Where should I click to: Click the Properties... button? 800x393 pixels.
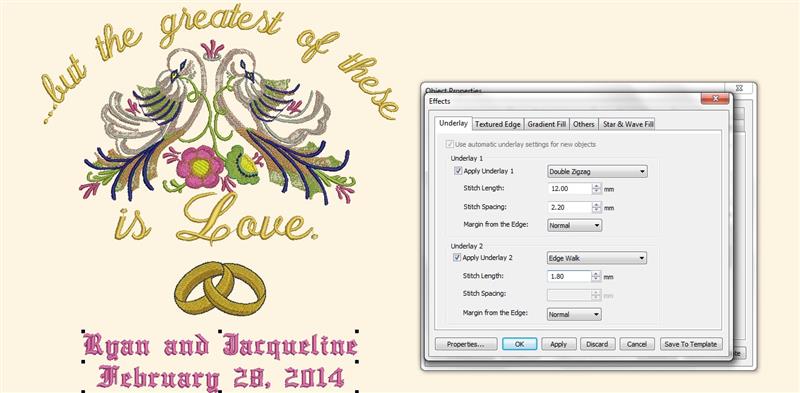click(465, 344)
